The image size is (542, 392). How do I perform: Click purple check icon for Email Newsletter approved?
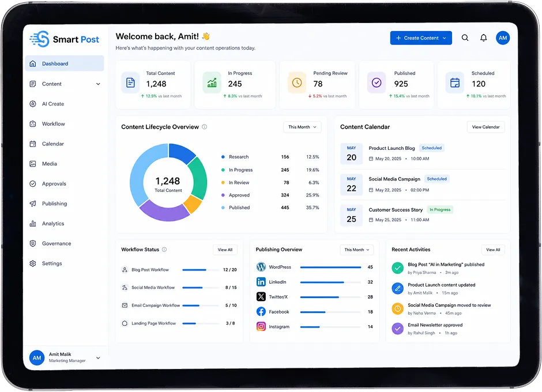tap(397, 329)
